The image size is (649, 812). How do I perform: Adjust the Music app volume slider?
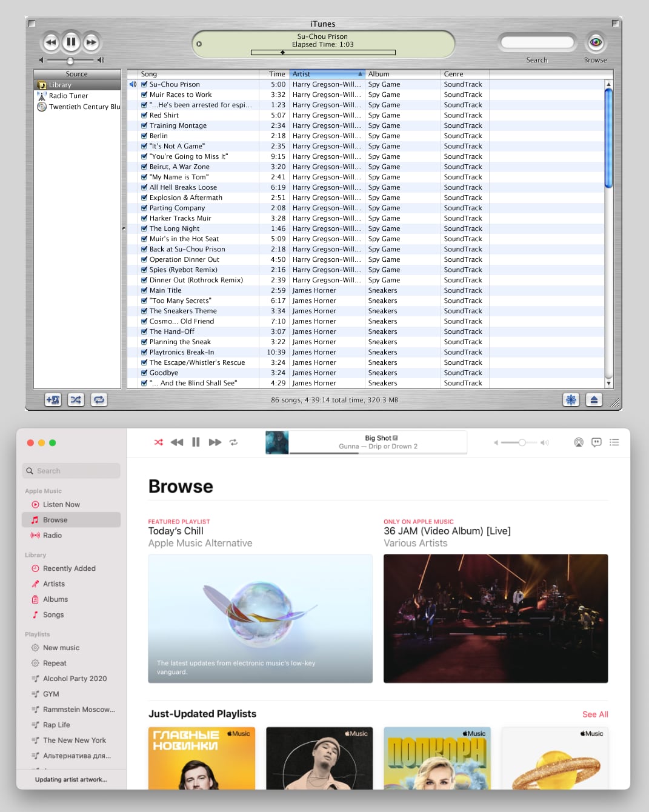tap(521, 442)
